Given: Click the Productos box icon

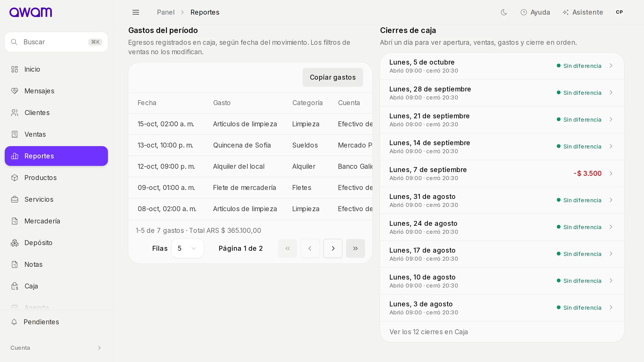Looking at the screenshot, I should tap(15, 178).
